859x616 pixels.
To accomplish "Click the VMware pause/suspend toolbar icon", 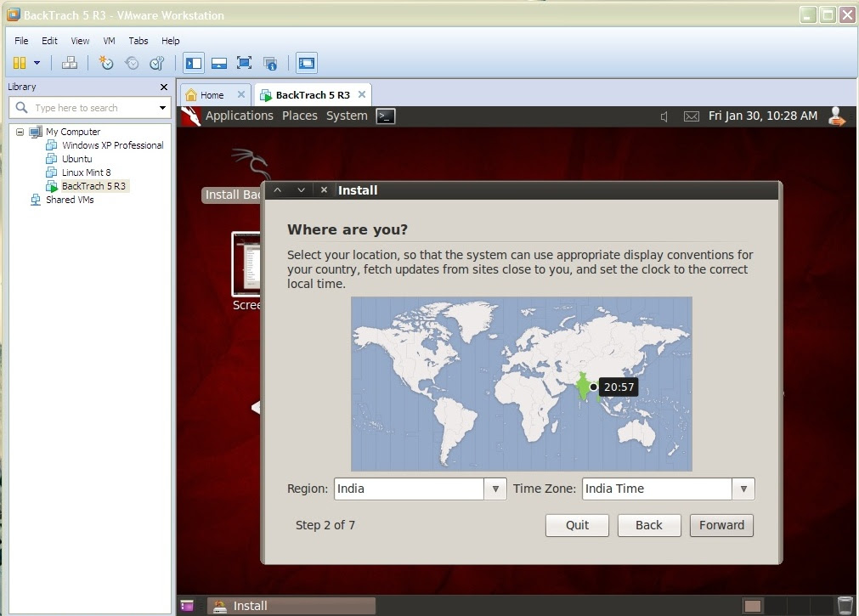I will click(x=20, y=63).
